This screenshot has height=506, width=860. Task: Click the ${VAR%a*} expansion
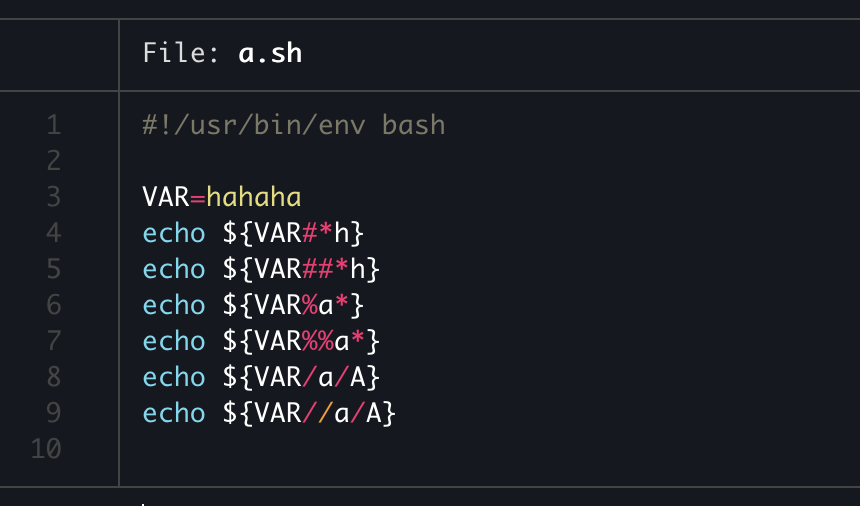tap(293, 305)
